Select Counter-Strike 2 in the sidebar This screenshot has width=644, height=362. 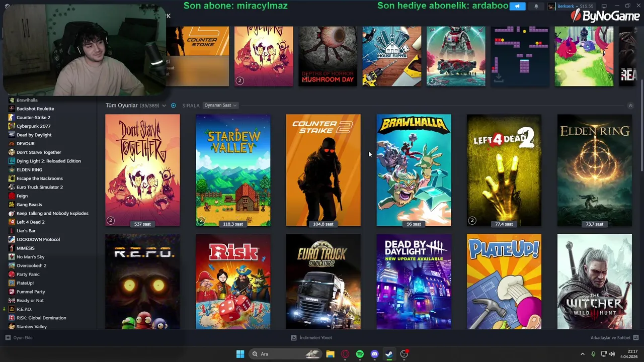coord(33,118)
